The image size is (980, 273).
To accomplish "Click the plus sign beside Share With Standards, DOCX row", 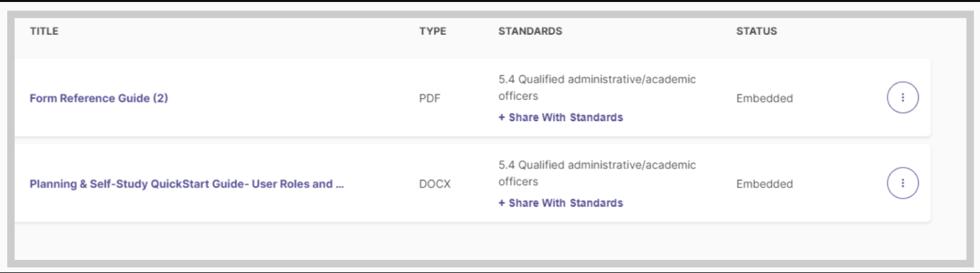I will (x=502, y=203).
